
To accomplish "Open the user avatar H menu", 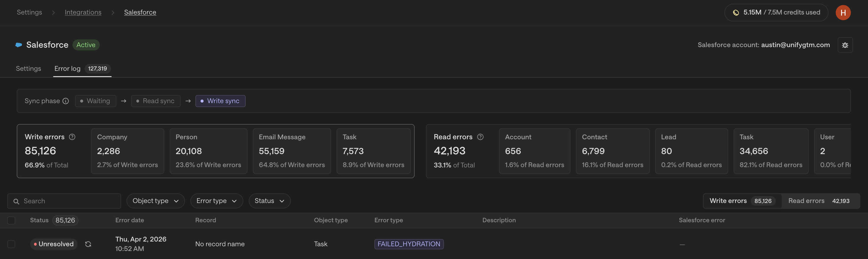I will click(843, 12).
